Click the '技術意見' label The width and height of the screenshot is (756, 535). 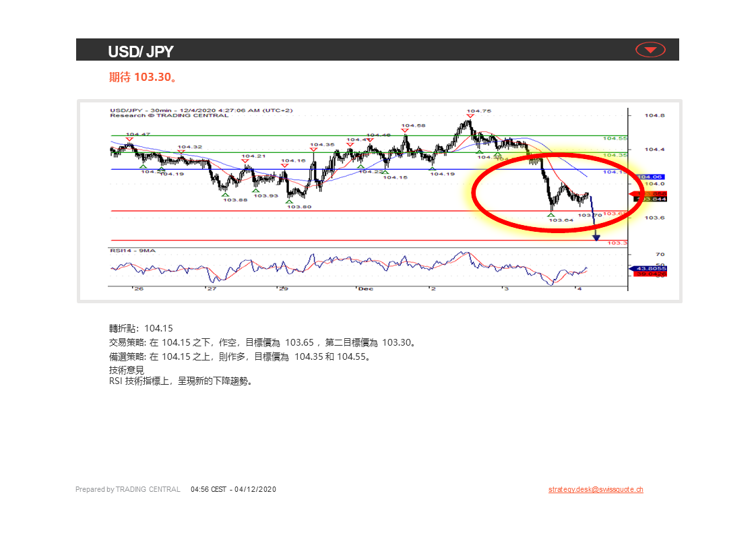click(x=126, y=370)
